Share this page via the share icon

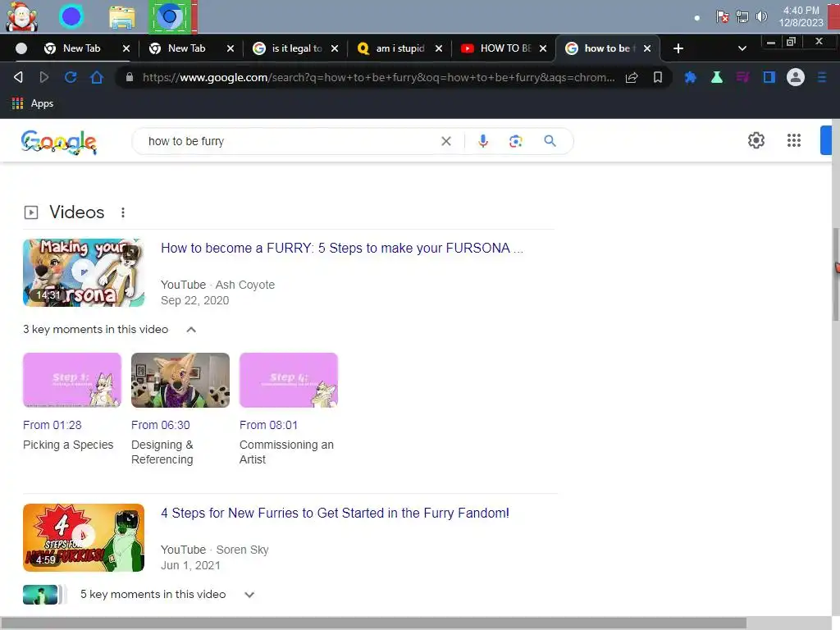point(632,77)
